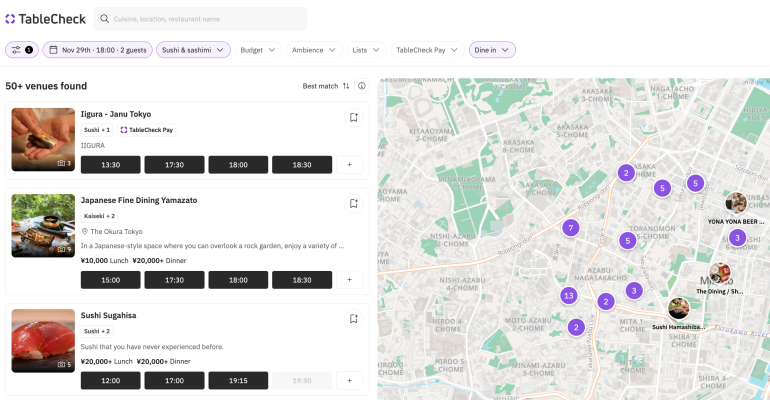Book the 18:30 slot at Iigura
Screen dimensions: 770x400
pyautogui.click(x=302, y=165)
